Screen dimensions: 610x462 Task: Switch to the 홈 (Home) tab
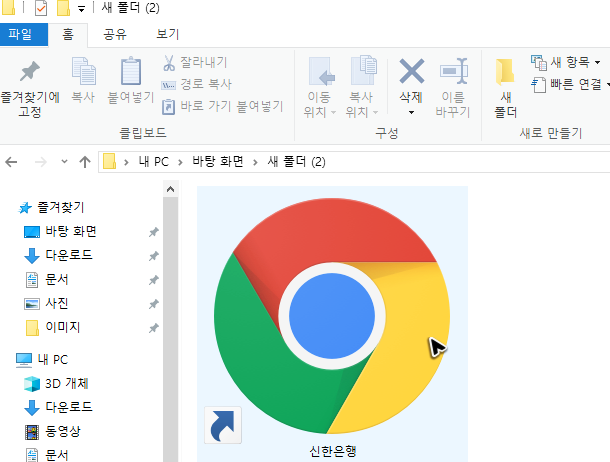(x=68, y=34)
